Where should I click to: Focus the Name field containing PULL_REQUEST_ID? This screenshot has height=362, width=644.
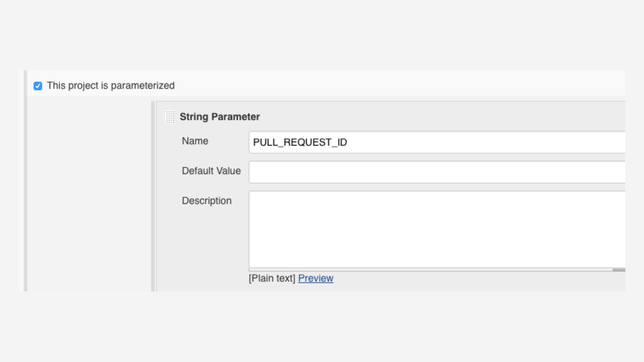[436, 142]
